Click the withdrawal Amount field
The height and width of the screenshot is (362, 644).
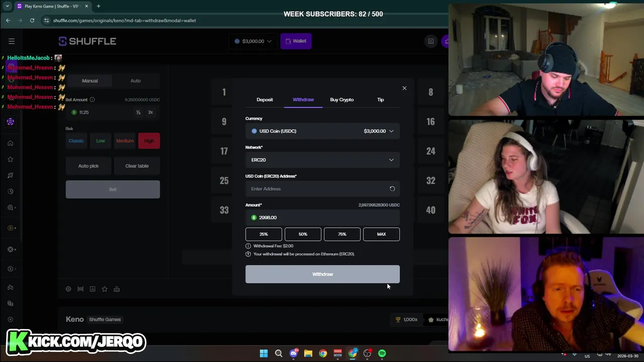(x=323, y=218)
